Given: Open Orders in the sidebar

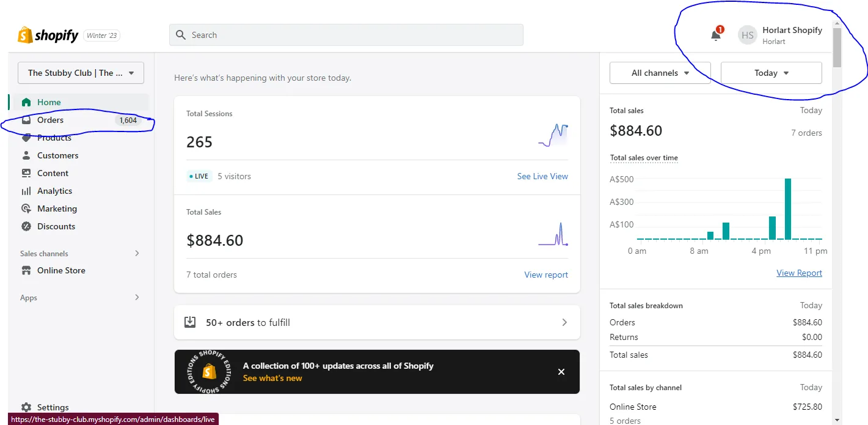Looking at the screenshot, I should click(50, 120).
